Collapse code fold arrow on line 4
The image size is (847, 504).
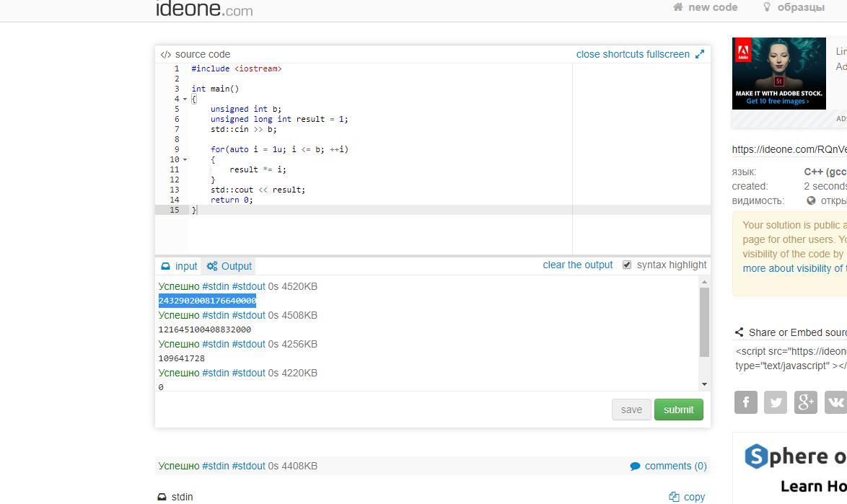tap(185, 100)
